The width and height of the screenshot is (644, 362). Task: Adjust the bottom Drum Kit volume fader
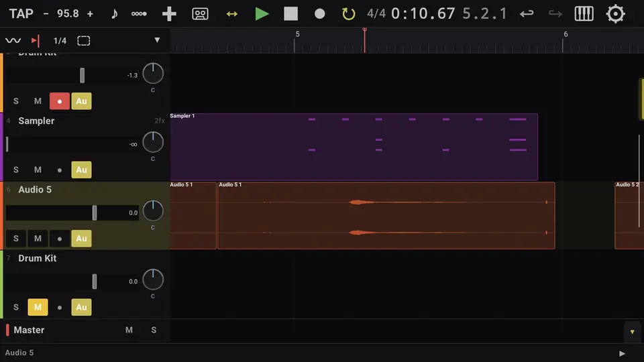click(95, 282)
